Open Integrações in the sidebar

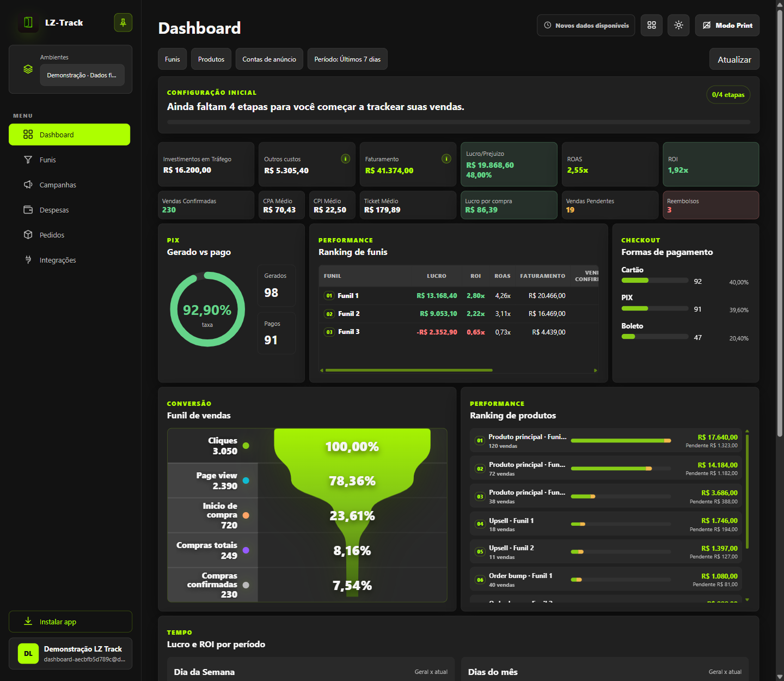click(69, 260)
